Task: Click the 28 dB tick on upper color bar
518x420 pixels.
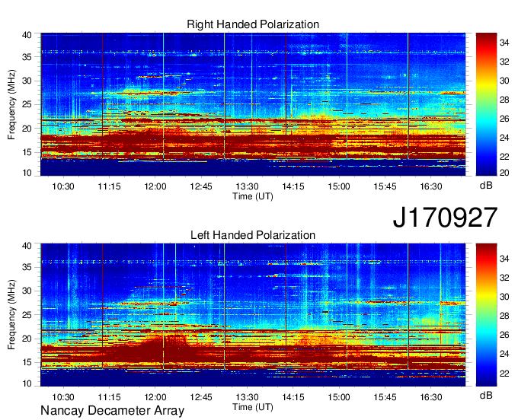Action: (504, 100)
